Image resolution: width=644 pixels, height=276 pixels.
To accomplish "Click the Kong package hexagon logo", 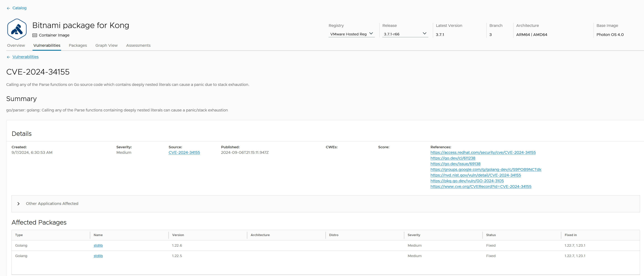I will (17, 29).
